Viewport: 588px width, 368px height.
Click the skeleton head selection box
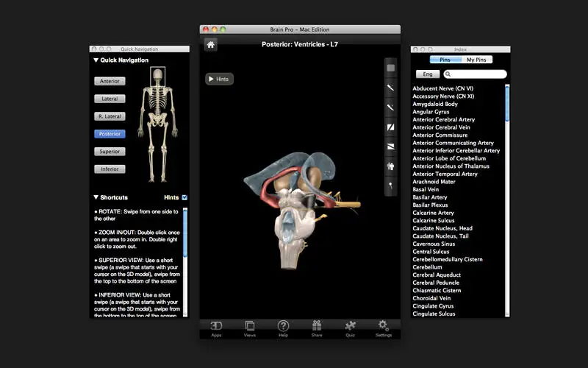click(157, 77)
